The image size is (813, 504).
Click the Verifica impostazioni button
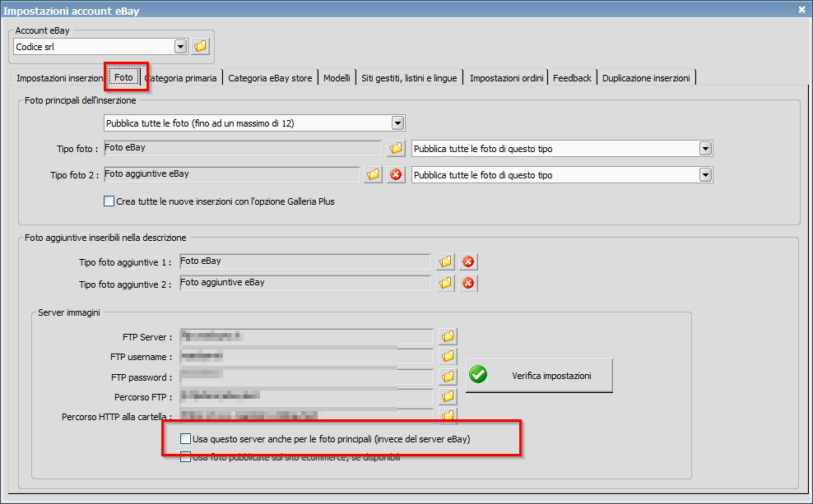tap(539, 376)
